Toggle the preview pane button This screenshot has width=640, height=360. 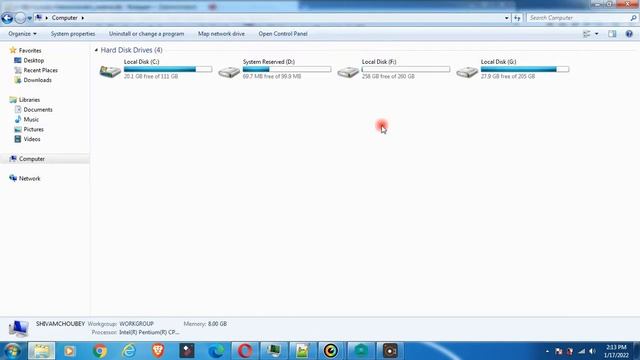pos(612,34)
